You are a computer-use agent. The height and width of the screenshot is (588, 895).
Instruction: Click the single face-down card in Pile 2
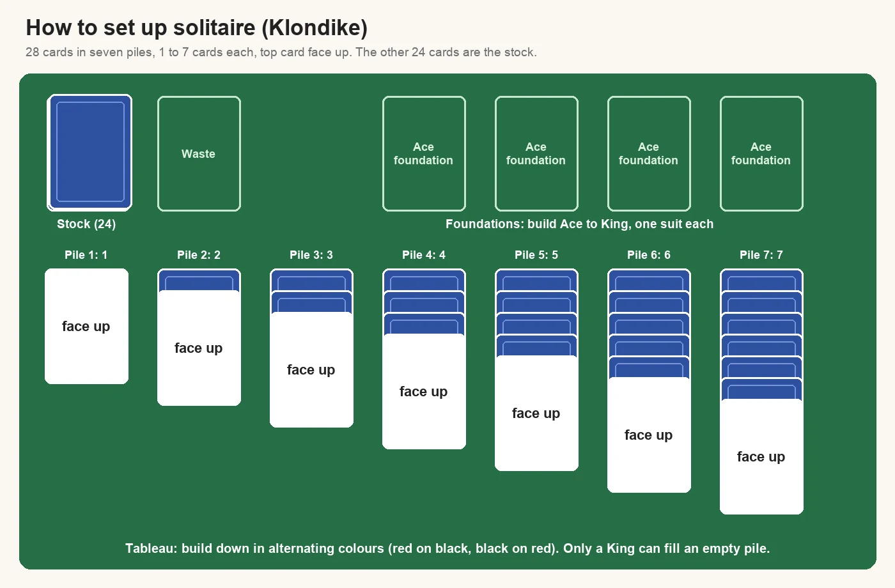pos(199,279)
